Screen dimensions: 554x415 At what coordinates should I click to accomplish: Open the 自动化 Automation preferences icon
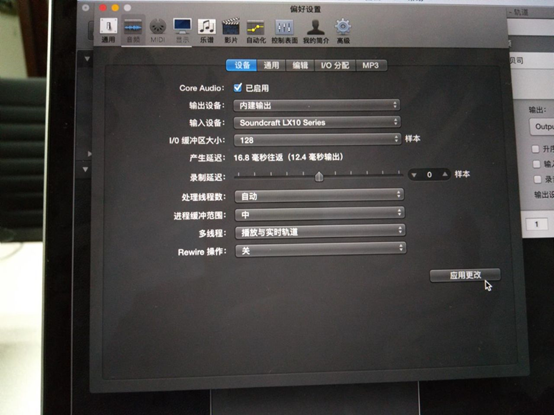click(256, 31)
